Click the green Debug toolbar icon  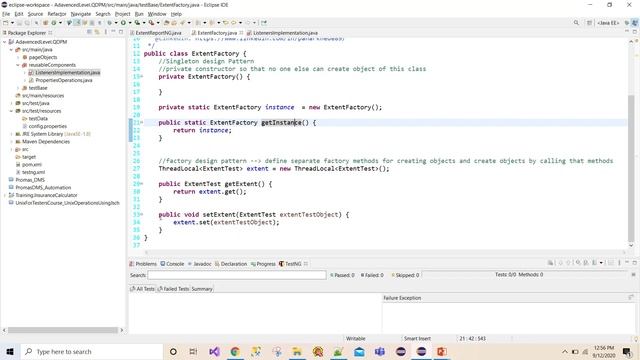[x=109, y=23]
